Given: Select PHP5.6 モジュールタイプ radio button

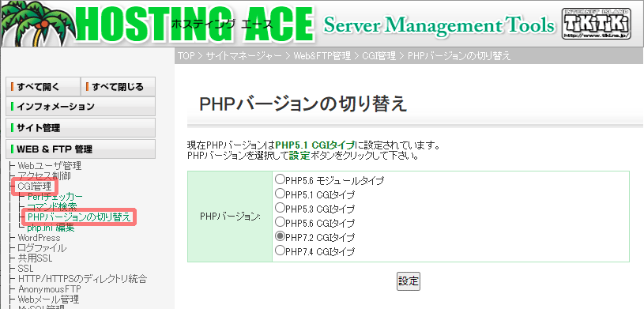Looking at the screenshot, I should (x=280, y=179).
